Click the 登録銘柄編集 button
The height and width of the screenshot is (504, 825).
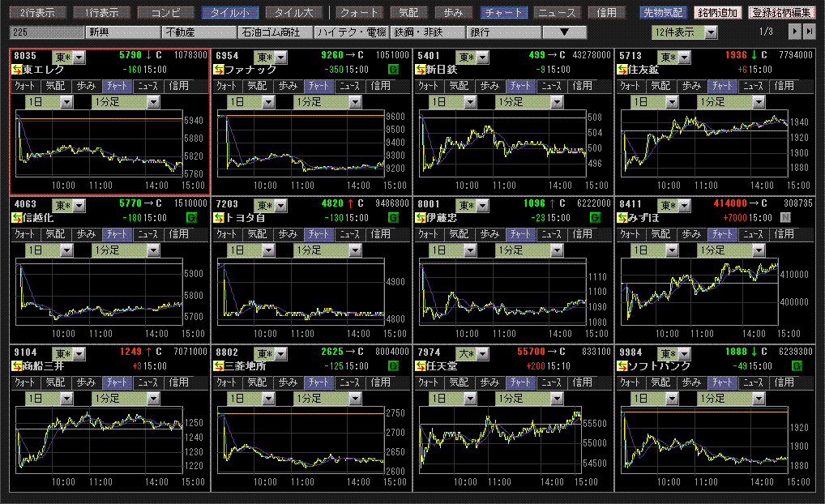[781, 13]
